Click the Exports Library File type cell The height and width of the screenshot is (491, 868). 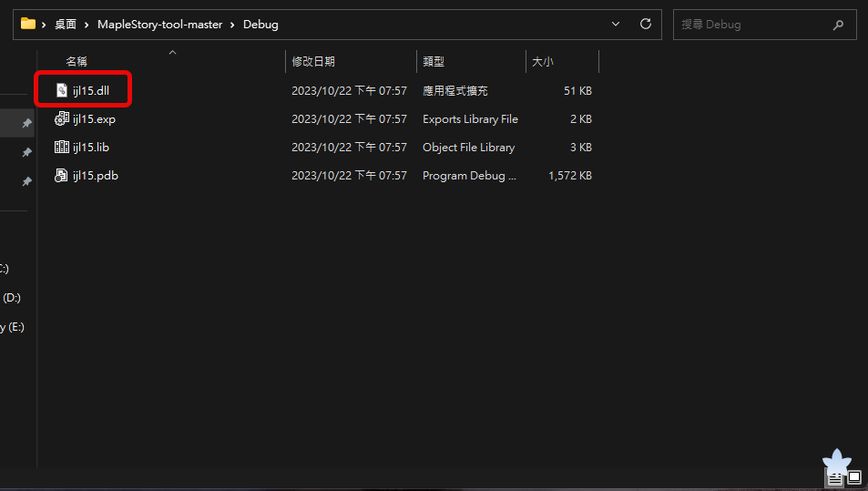471,118
